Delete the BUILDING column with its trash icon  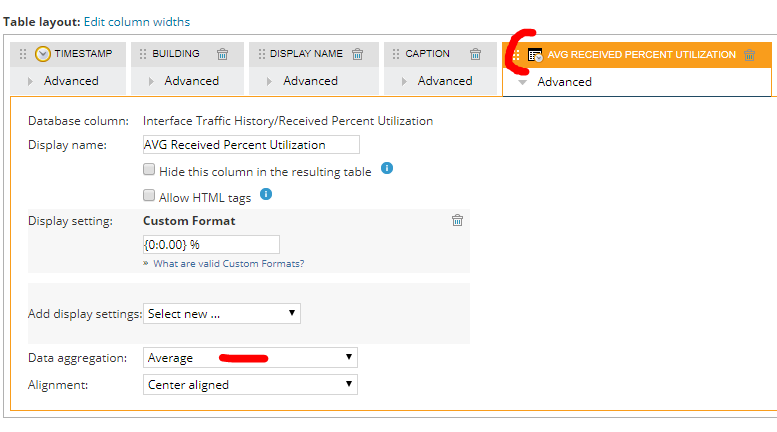(x=222, y=54)
